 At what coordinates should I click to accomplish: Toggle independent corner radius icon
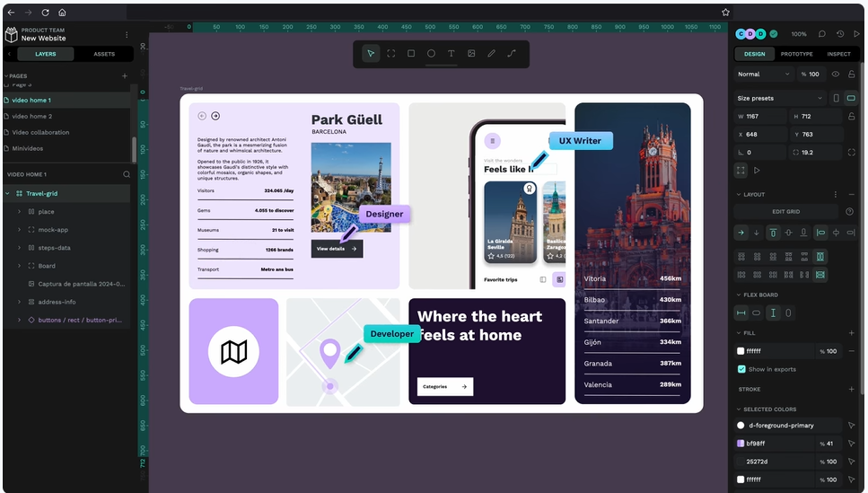pyautogui.click(x=851, y=153)
